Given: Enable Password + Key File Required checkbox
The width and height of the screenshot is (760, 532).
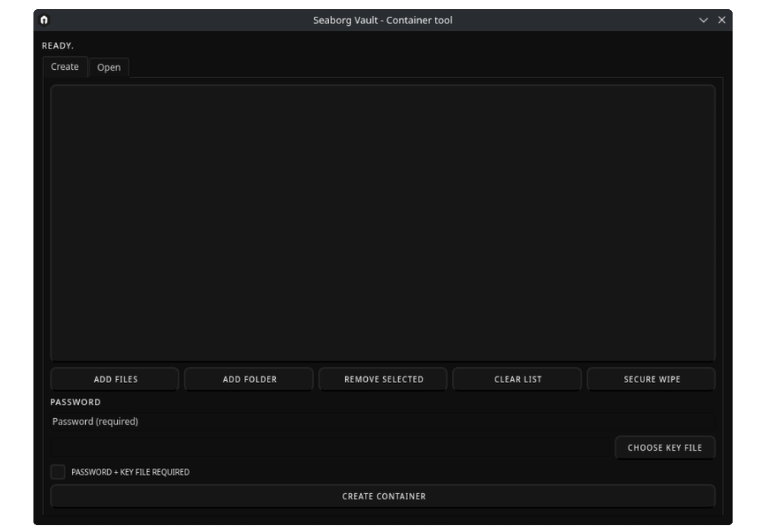Looking at the screenshot, I should coord(58,472).
